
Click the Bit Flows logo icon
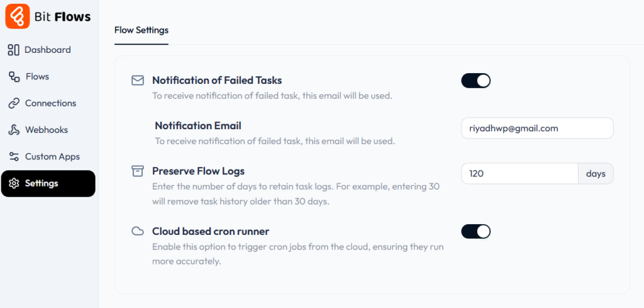click(x=18, y=16)
